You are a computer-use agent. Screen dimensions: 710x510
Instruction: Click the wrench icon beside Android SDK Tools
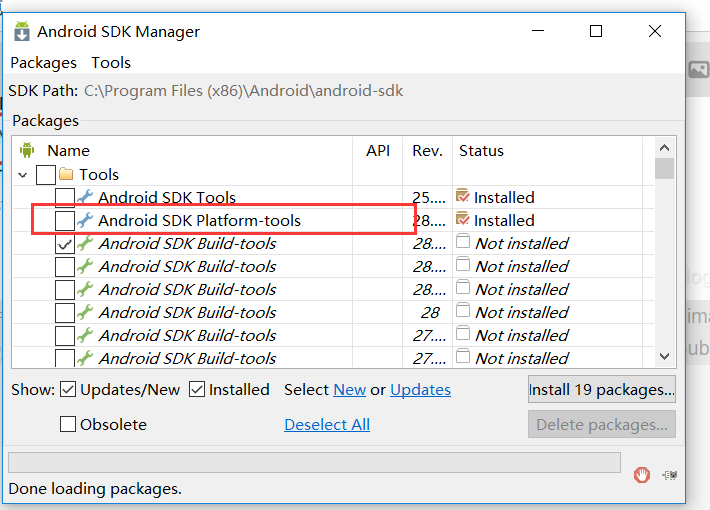pos(85,197)
